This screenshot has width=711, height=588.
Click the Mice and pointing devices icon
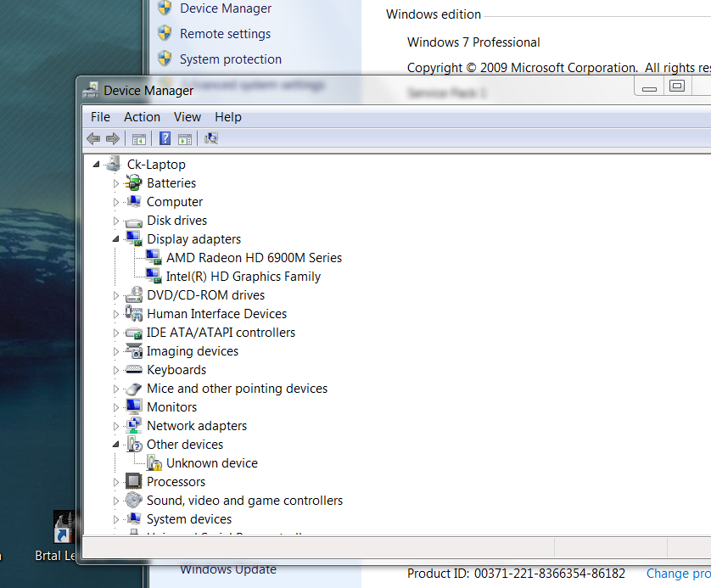(x=134, y=389)
